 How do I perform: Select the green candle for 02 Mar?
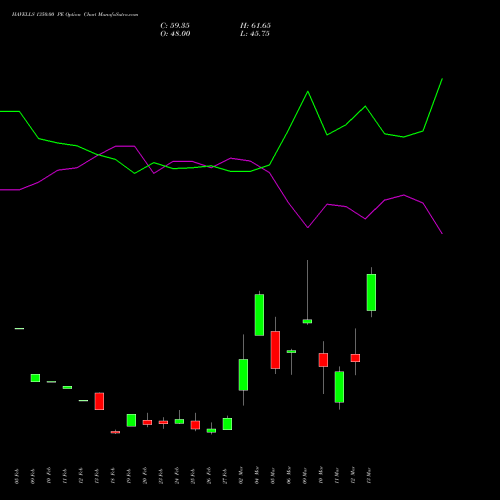point(243,375)
